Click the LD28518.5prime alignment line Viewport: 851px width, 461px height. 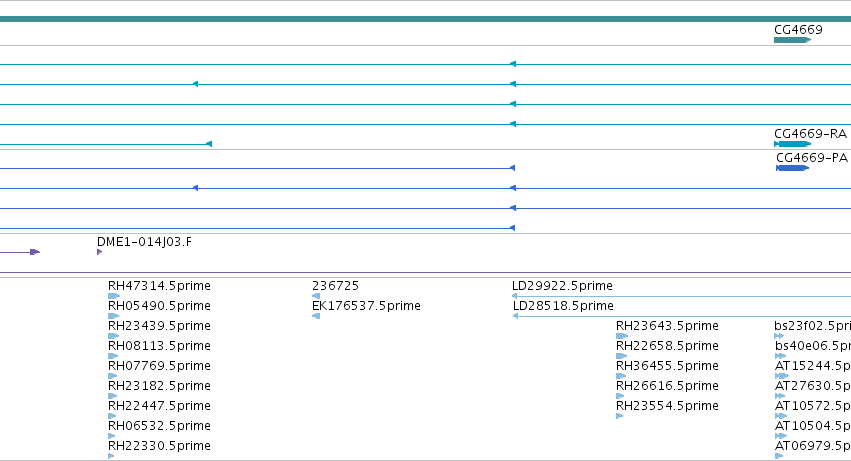[x=682, y=316]
